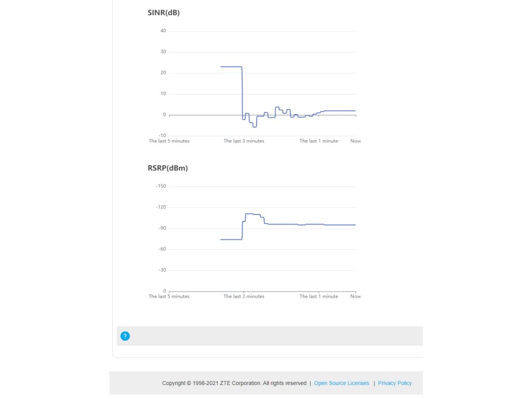Open the Open Source Licenses link

point(341,383)
